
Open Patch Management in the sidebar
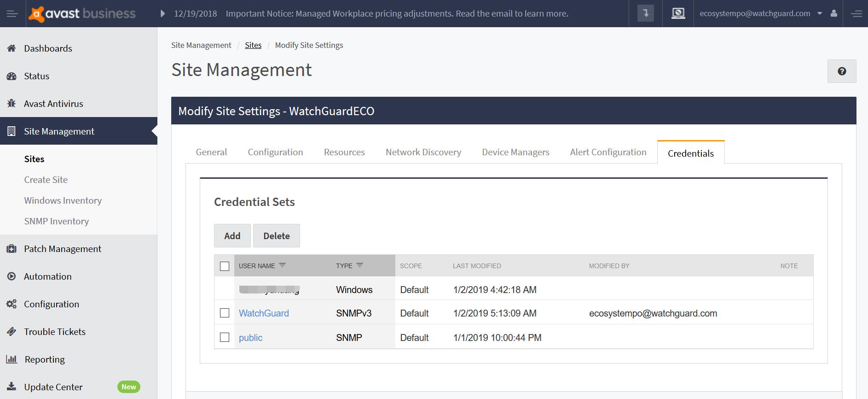(x=63, y=249)
